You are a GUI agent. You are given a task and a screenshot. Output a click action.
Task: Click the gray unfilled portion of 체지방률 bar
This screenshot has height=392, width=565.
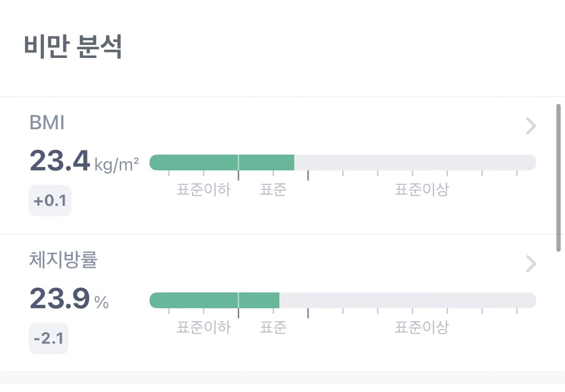coord(408,301)
